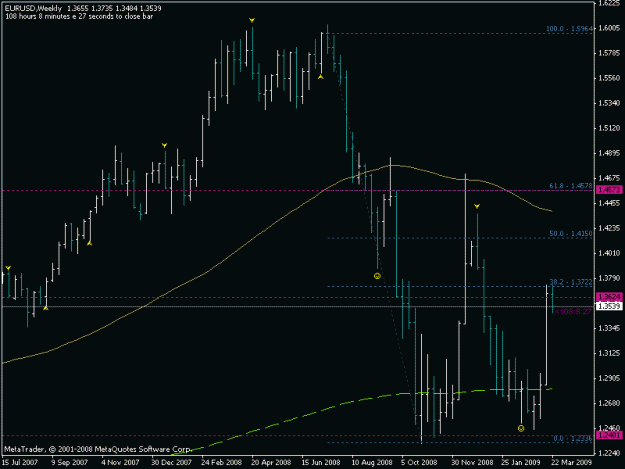This screenshot has width=625, height=469.
Task: Click the '5 Oct 2008' date label
Action: click(x=419, y=462)
